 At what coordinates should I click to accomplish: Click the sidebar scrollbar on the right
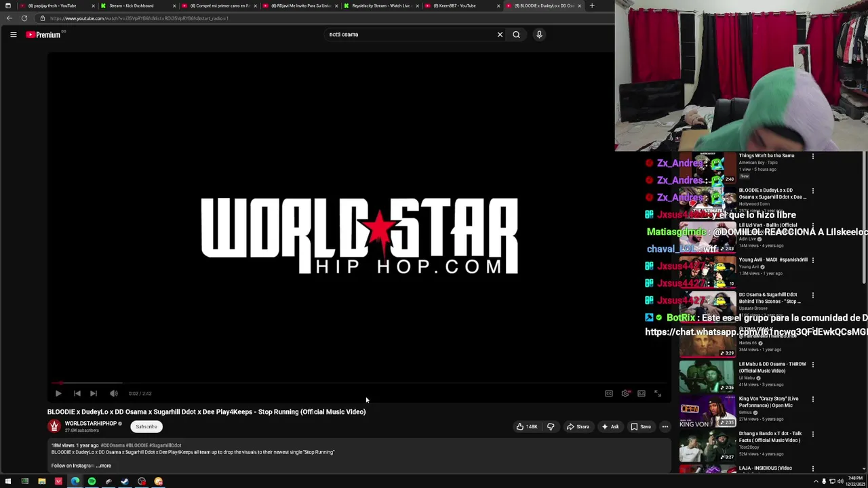[x=865, y=217]
